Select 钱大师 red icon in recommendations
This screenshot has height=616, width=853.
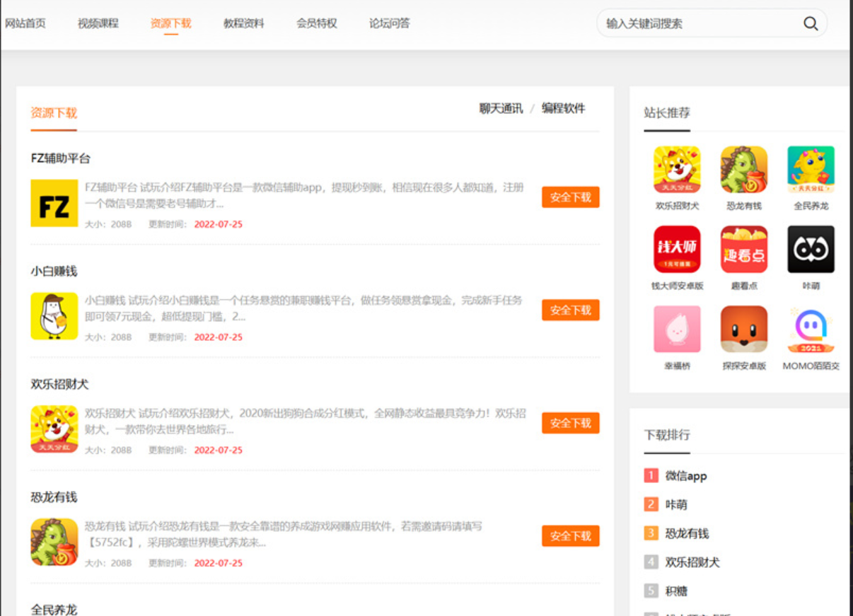(x=677, y=250)
